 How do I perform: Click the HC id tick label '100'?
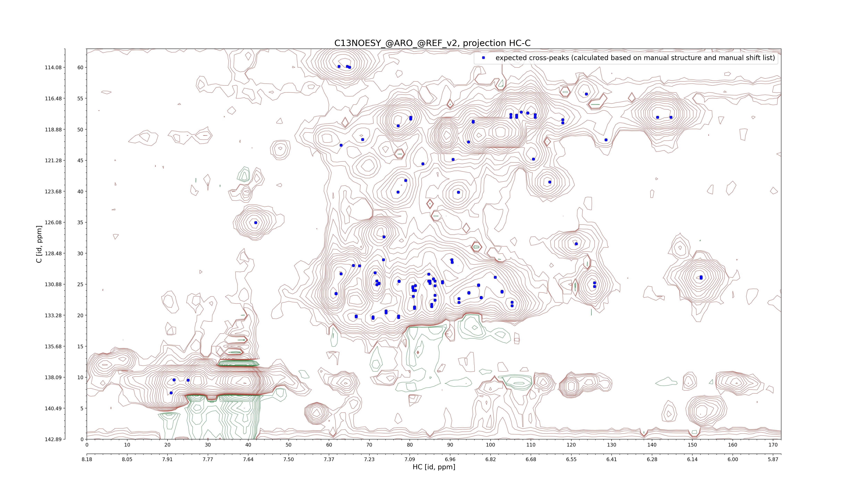[x=491, y=445]
